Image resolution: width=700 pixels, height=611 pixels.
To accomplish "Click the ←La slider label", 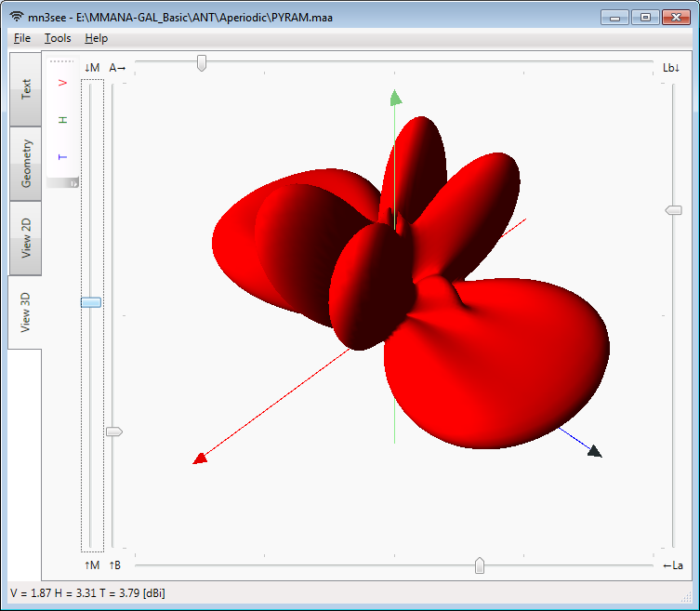I will [x=673, y=565].
